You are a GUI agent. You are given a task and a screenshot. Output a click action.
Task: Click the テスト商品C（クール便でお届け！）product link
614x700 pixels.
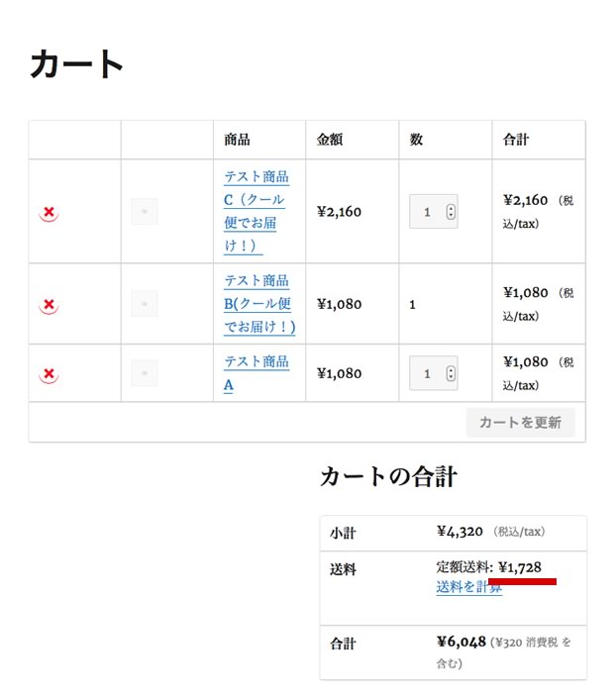click(256, 211)
